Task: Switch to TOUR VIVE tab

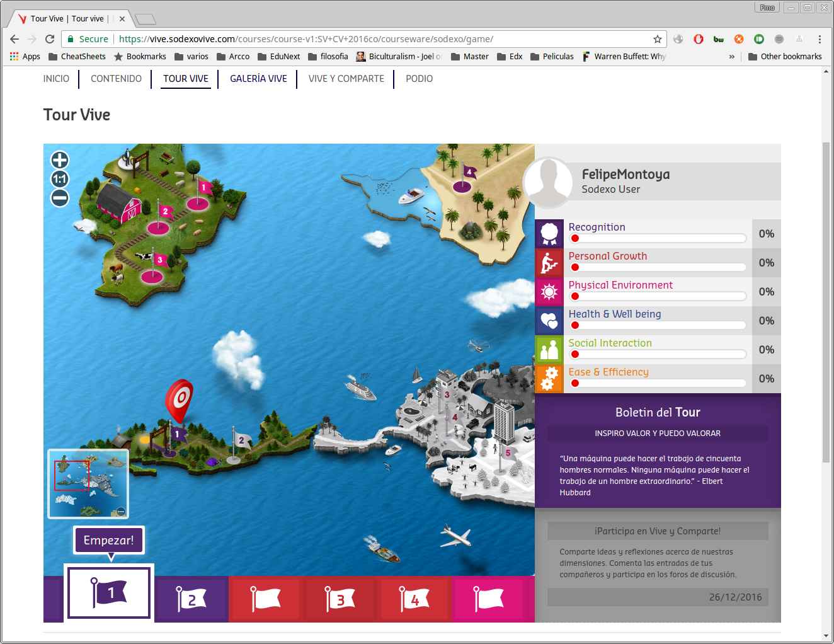Action: (x=186, y=79)
